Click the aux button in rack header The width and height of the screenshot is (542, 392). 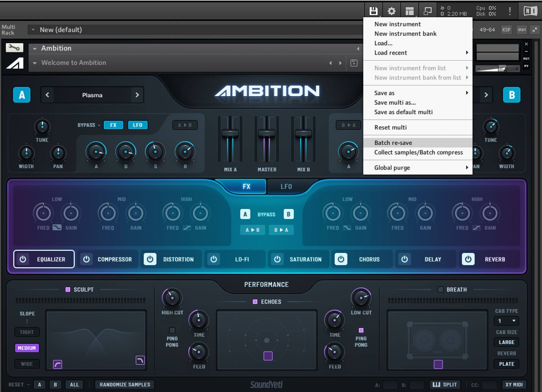522,30
